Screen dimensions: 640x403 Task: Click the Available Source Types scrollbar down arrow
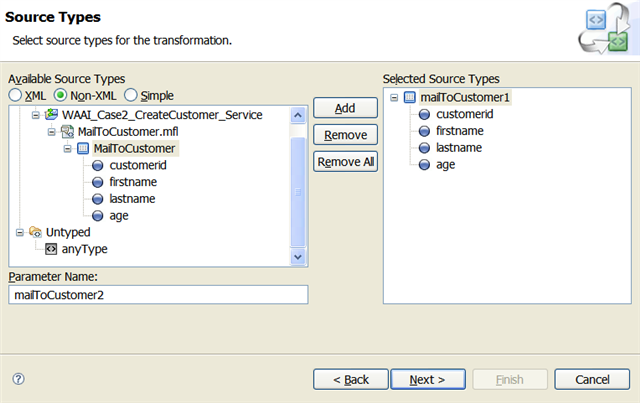point(297,257)
